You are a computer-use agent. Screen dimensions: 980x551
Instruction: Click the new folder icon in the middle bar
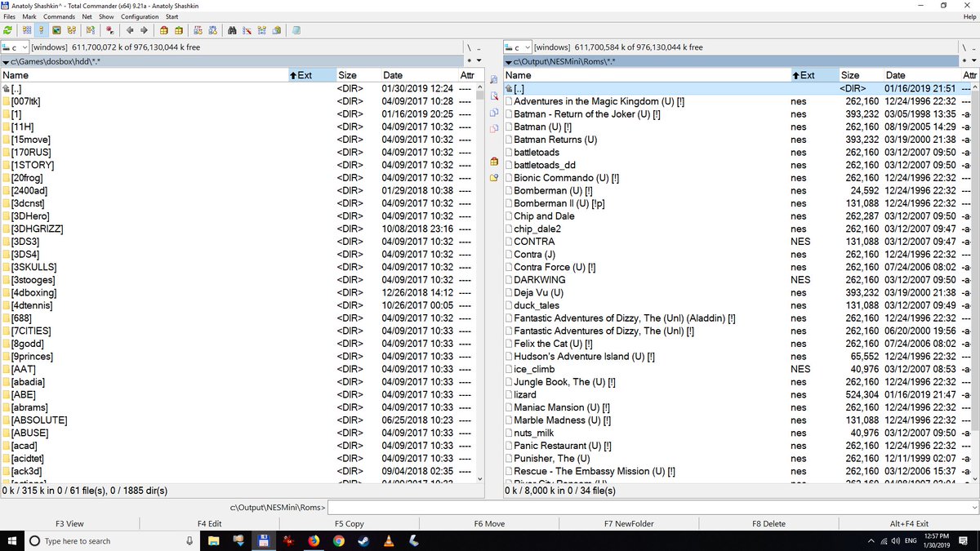pyautogui.click(x=493, y=178)
